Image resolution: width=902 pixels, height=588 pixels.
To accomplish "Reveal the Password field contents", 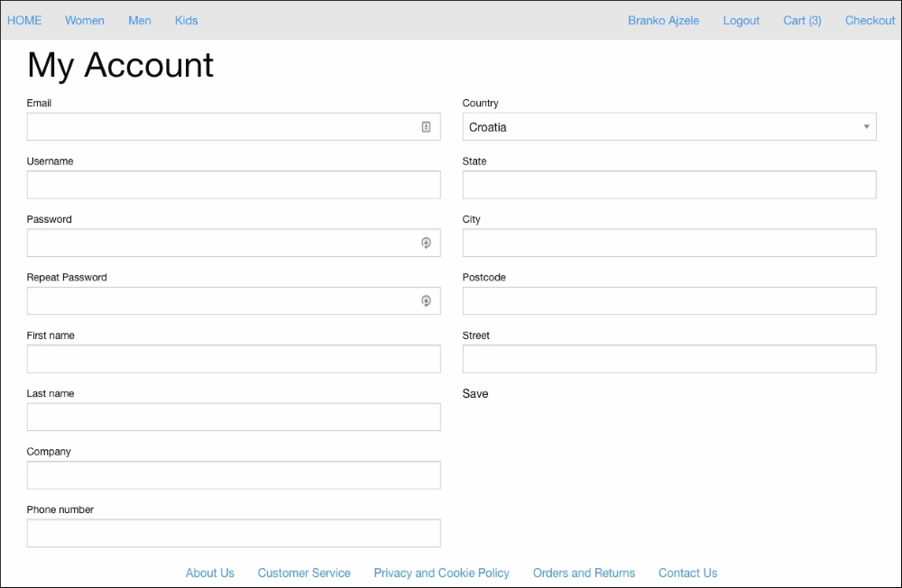I will (x=426, y=242).
